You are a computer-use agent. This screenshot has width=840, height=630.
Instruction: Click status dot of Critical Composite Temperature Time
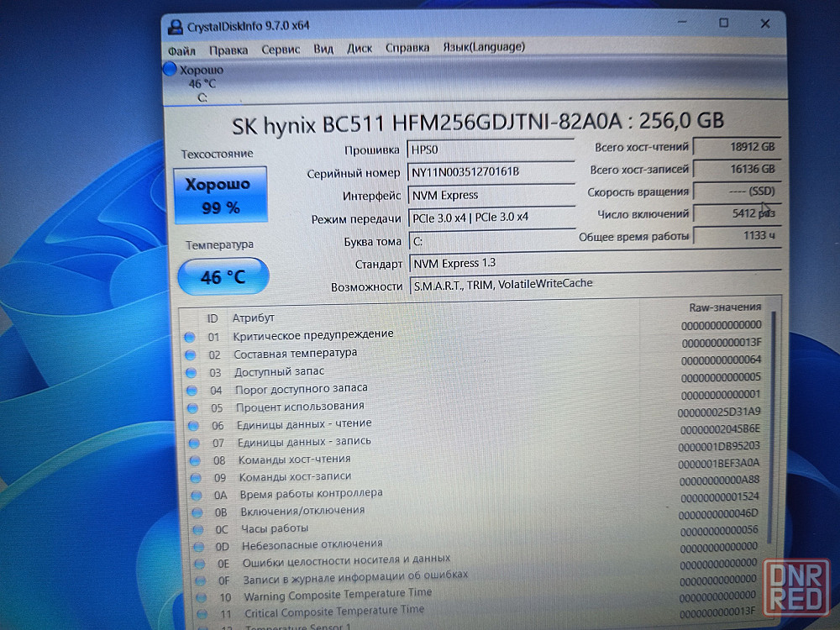coord(202,614)
